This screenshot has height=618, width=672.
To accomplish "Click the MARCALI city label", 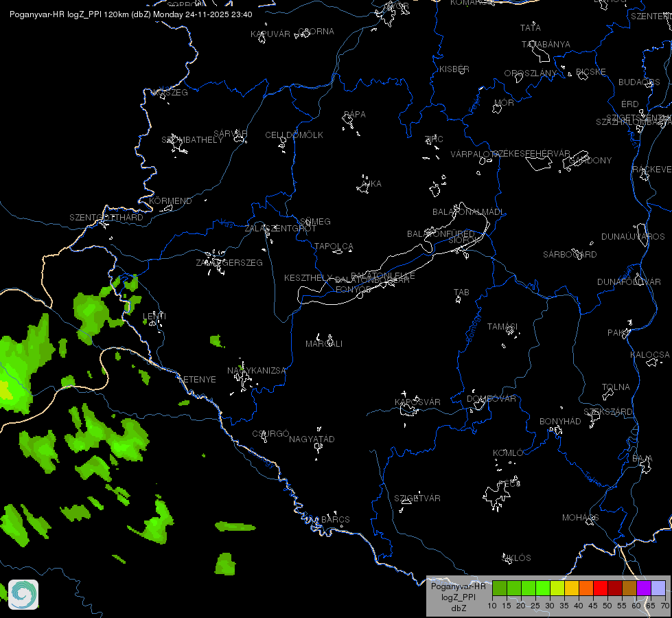I will pyautogui.click(x=324, y=344).
